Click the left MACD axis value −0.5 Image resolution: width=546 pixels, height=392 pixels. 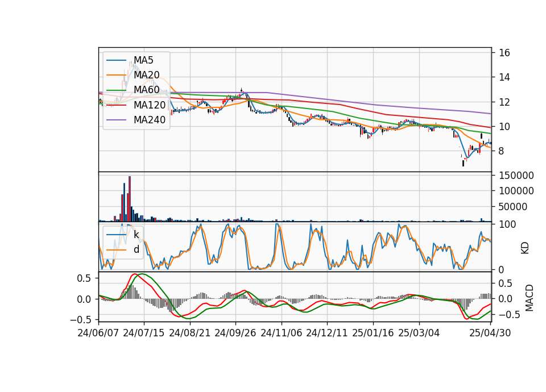point(81,319)
